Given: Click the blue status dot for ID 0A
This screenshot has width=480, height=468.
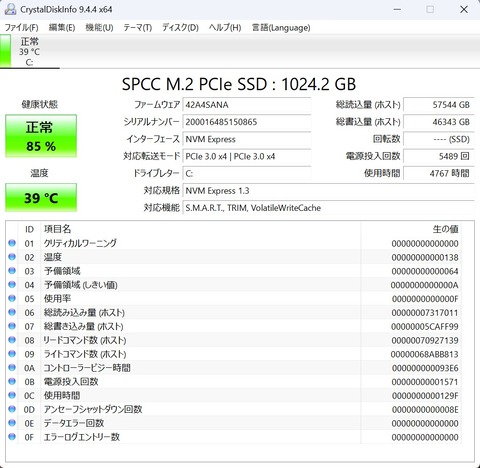Looking at the screenshot, I should [x=12, y=367].
